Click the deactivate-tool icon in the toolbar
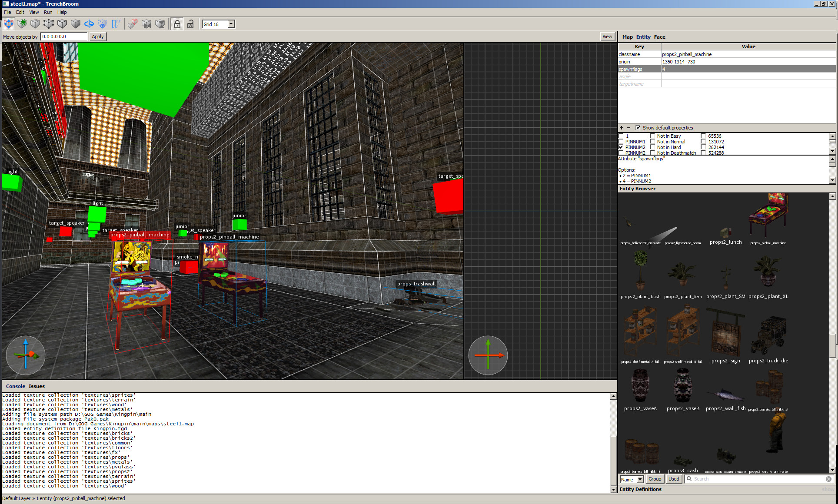The image size is (838, 504). point(9,24)
